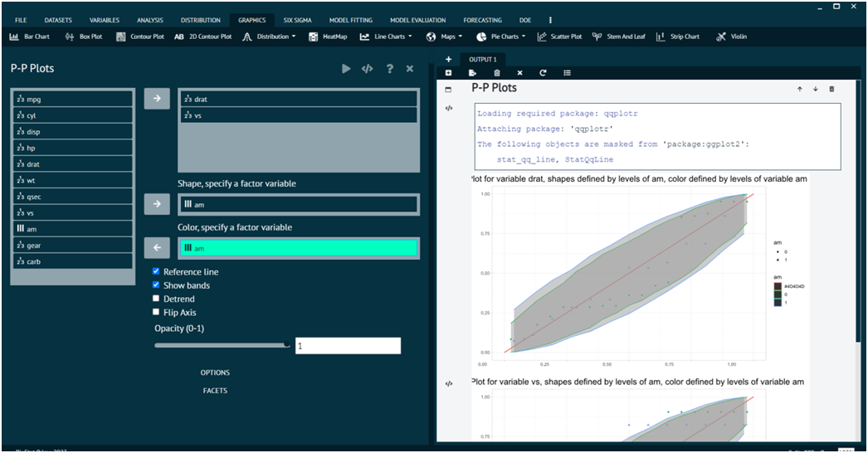This screenshot has width=868, height=453.
Task: Select gear in the source variable list
Action: pyautogui.click(x=72, y=246)
